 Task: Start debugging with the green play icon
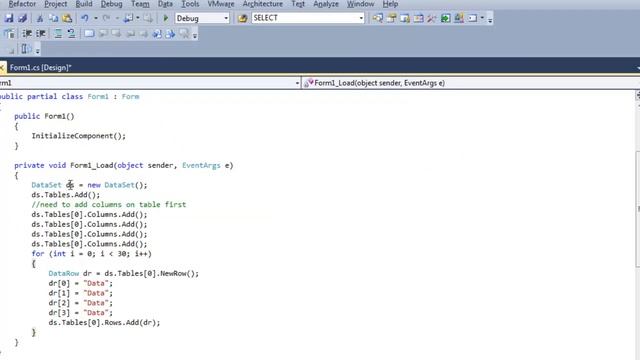(x=165, y=18)
